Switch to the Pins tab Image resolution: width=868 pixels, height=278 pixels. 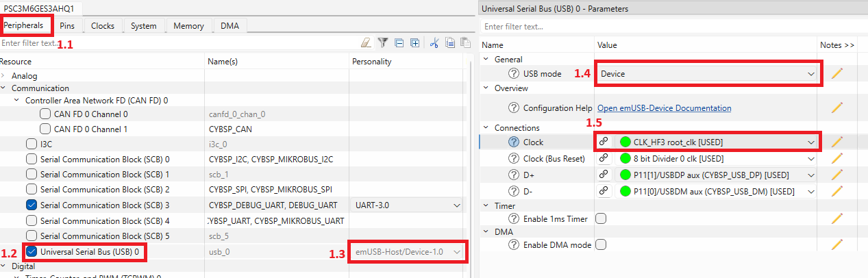point(69,26)
